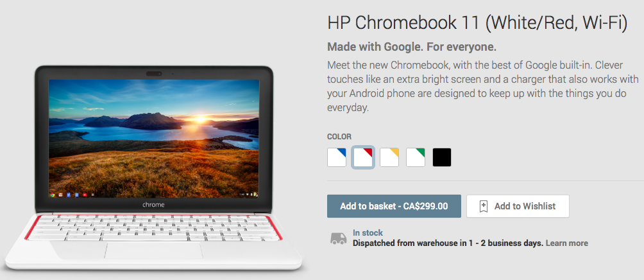
Task: Click the Gmail icon on laptop shelf
Action: 60,195
